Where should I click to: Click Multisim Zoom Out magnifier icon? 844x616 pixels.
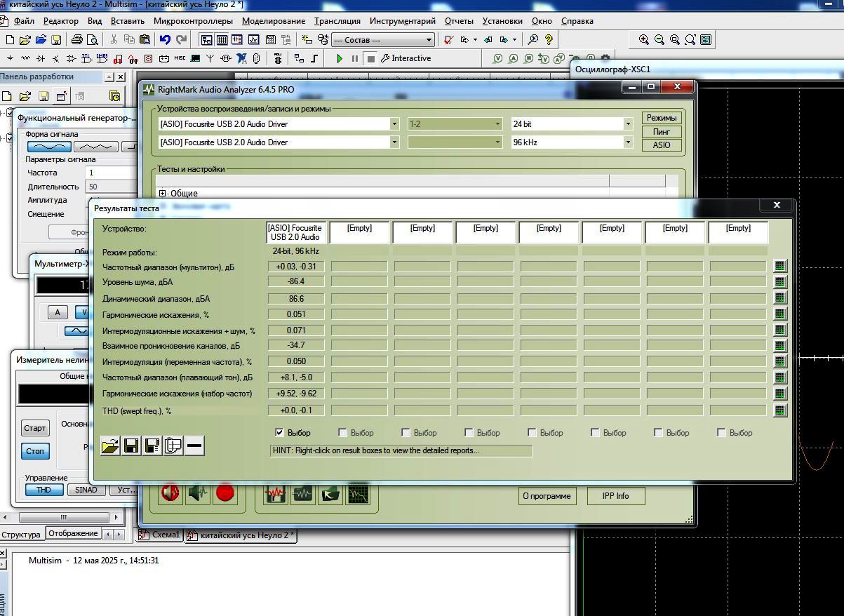point(659,40)
